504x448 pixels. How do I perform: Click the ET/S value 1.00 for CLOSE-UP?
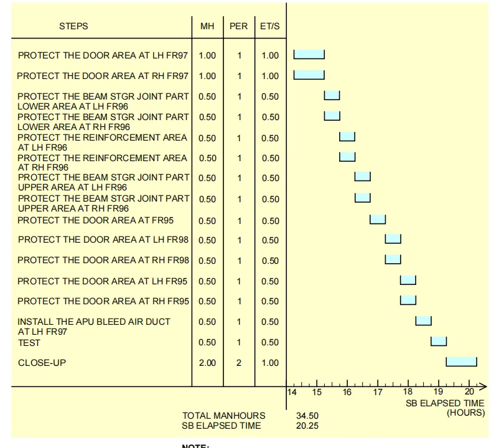click(270, 363)
